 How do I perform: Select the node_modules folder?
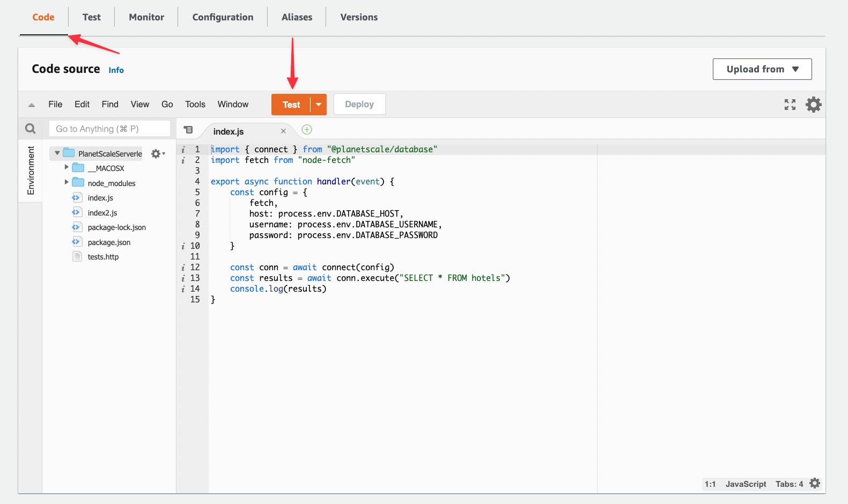[x=112, y=183]
